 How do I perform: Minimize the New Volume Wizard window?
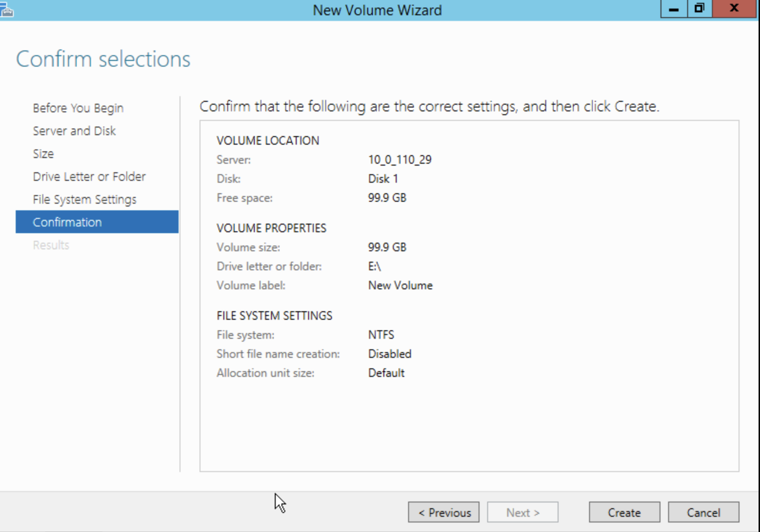click(673, 9)
